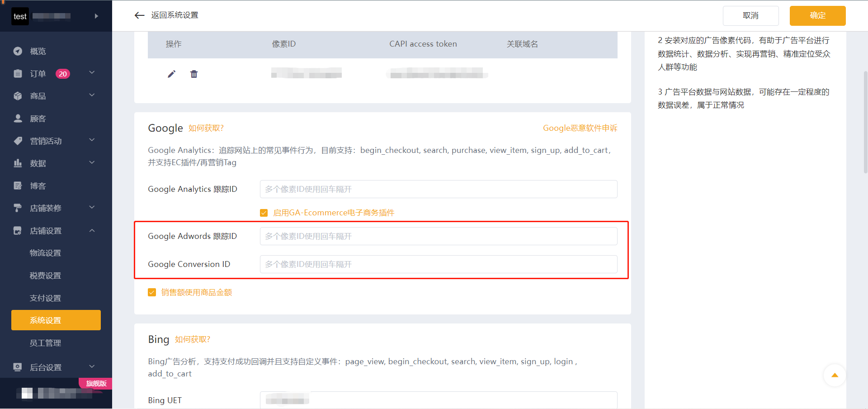Click the 取消 button
This screenshot has height=409, width=868.
pyautogui.click(x=750, y=16)
